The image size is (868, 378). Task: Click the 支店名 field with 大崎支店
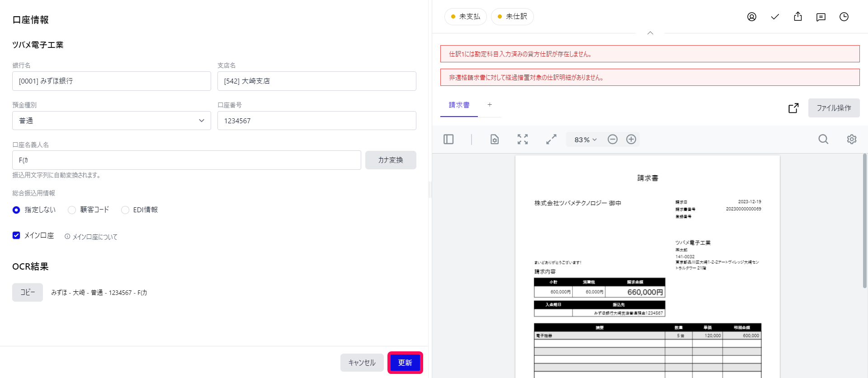tap(317, 81)
